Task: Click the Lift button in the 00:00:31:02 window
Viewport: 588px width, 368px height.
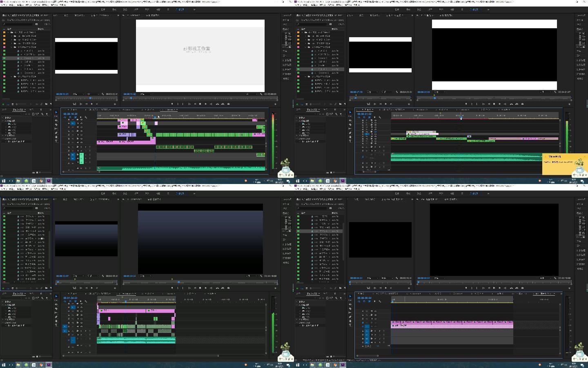Action: [x=511, y=104]
